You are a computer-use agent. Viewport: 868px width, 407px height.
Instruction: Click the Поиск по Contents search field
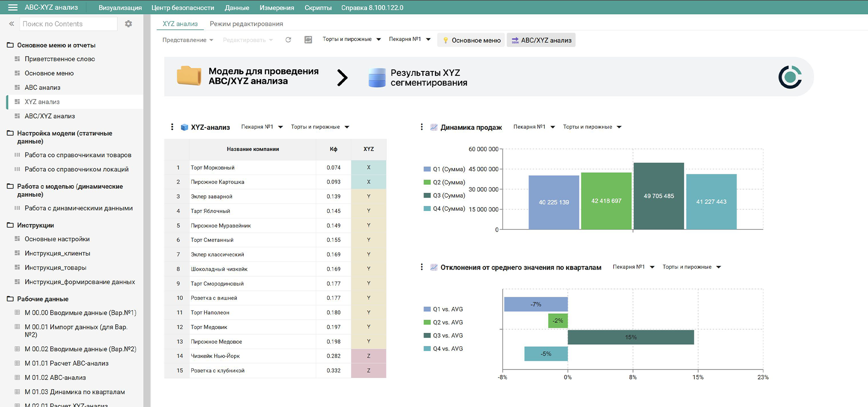coord(68,24)
